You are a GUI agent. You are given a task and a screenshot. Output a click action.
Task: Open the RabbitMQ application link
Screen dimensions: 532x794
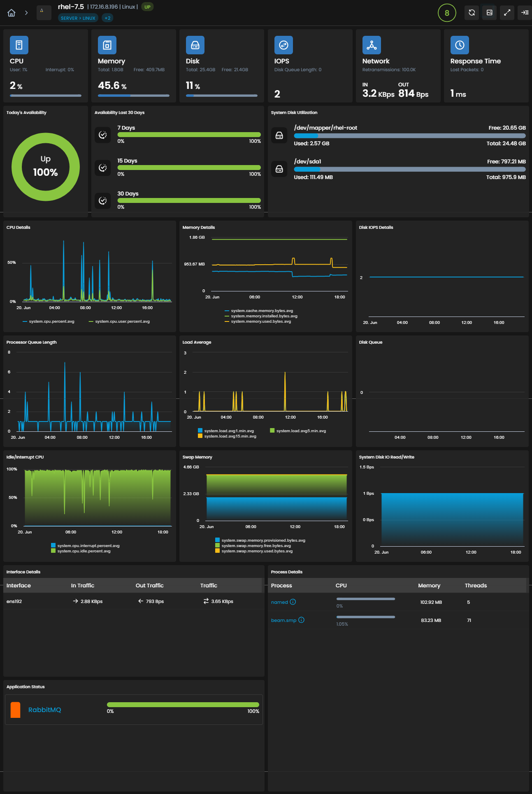[x=45, y=710]
